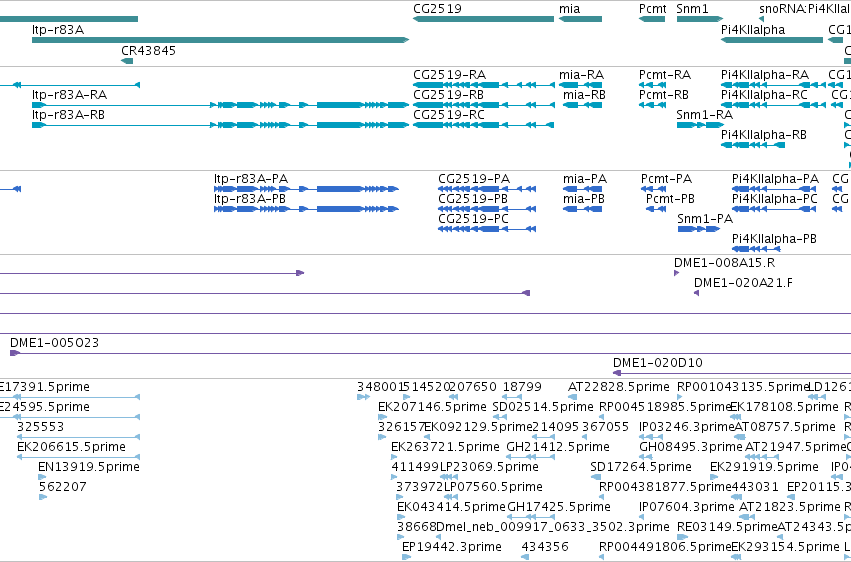Image resolution: width=851 pixels, height=562 pixels.
Task: Open transcript CG2519-RB
Action: click(484, 105)
